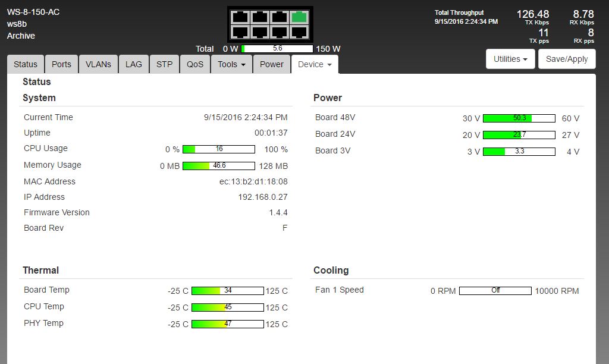Screen dimensions: 609x364
Task: Click the CPU Usage progress bar
Action: pyautogui.click(x=219, y=149)
